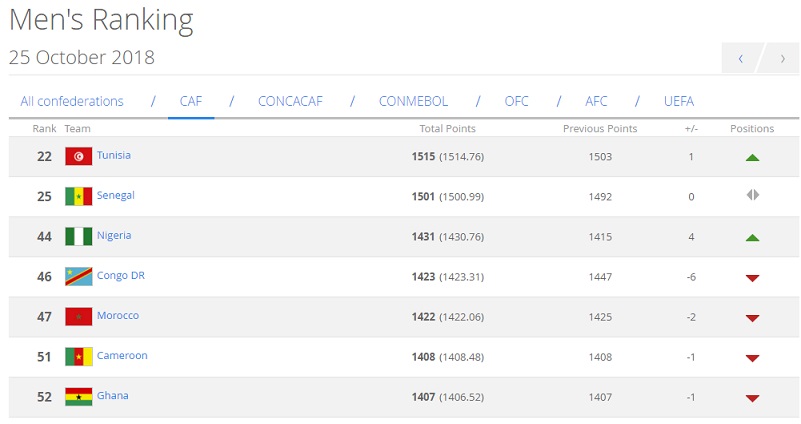801x424 pixels.
Task: Click the Cameroon flag icon
Action: [x=78, y=356]
